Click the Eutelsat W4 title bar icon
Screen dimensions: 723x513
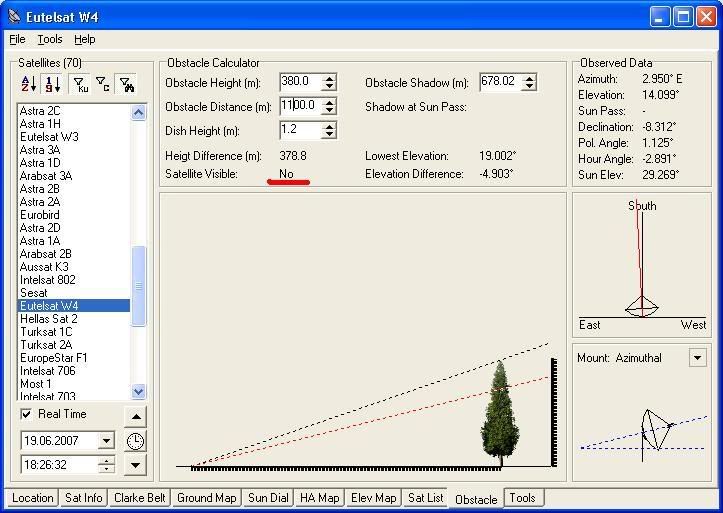pyautogui.click(x=14, y=17)
